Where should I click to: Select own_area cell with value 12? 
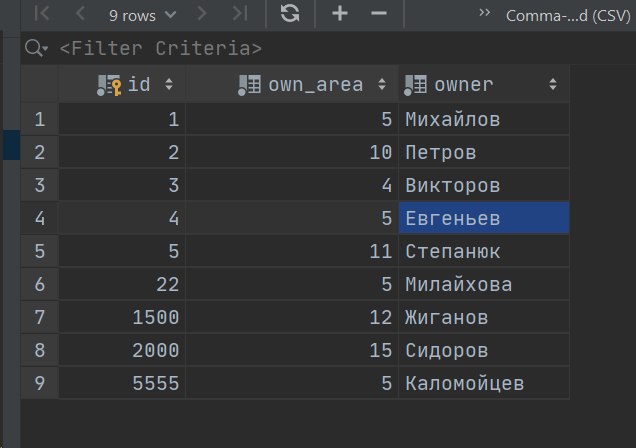pos(292,317)
